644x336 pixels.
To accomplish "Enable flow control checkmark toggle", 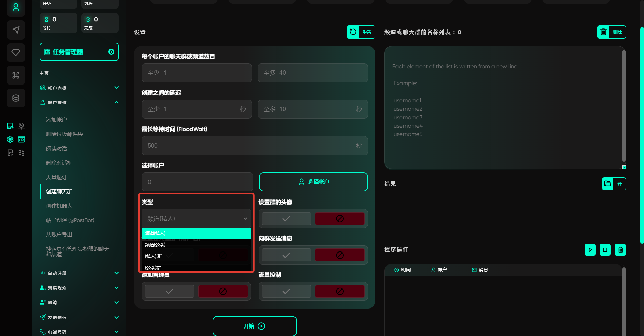I will [x=286, y=291].
